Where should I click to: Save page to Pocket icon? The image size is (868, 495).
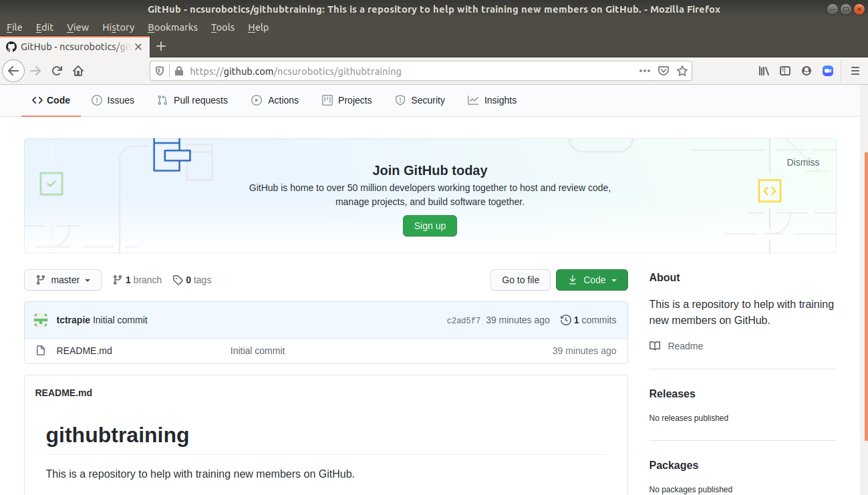(x=664, y=71)
